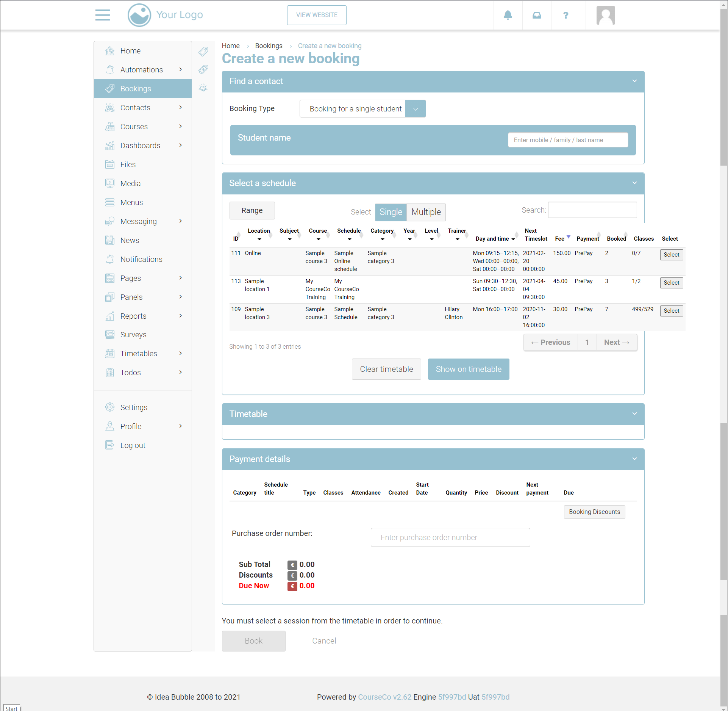Click the Show on timetable button
Viewport: 728px width, 711px height.
pyautogui.click(x=468, y=369)
